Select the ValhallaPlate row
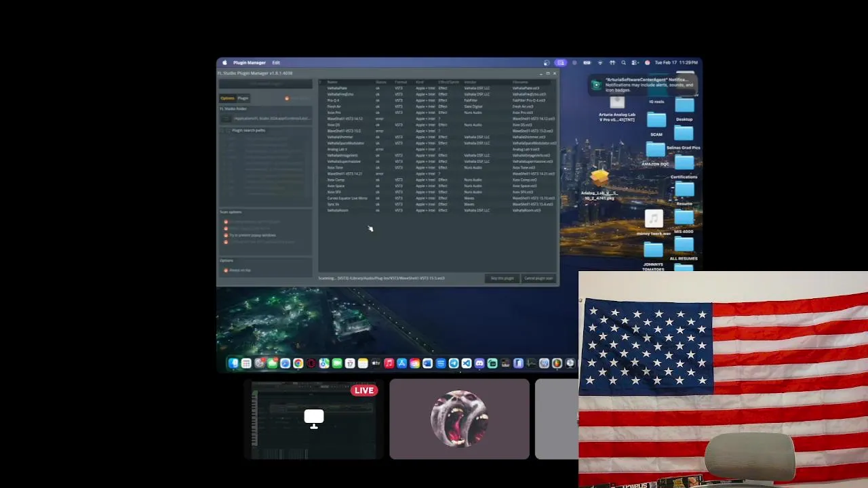The width and height of the screenshot is (868, 488). tap(437, 88)
